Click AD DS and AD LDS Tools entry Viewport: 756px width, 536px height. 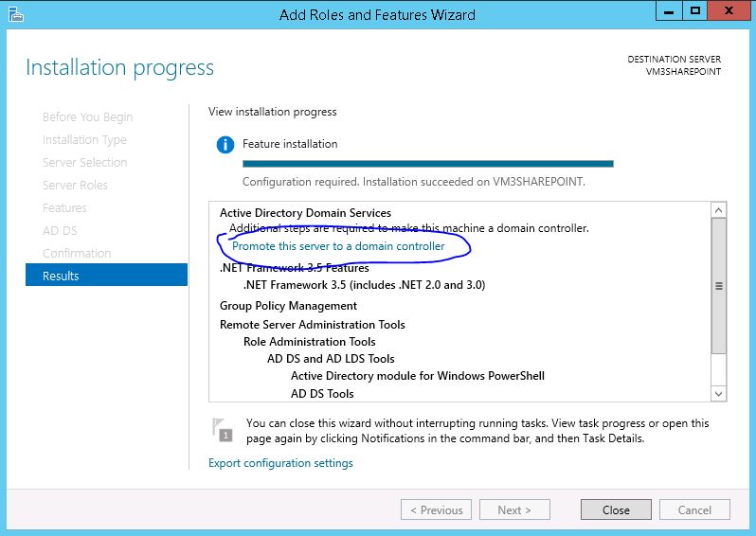pyautogui.click(x=331, y=359)
